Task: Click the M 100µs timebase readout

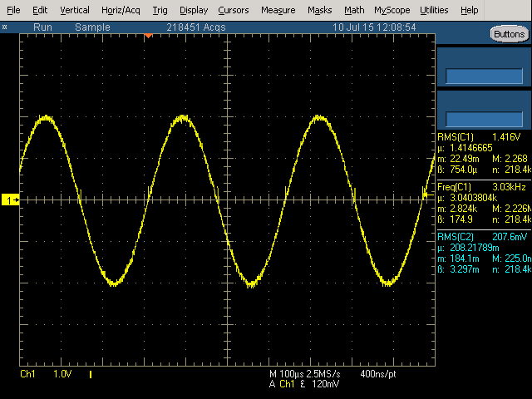Action: (x=303, y=375)
